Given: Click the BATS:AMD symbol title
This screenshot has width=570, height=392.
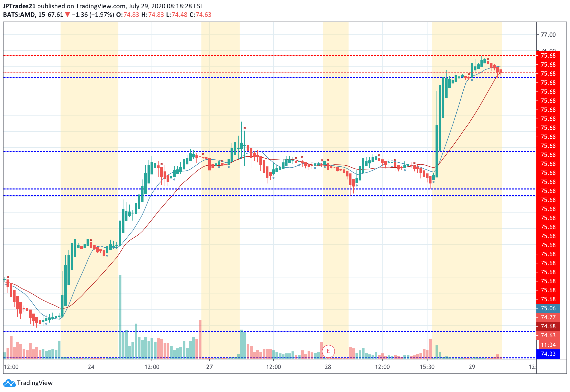Looking at the screenshot, I should tap(19, 15).
